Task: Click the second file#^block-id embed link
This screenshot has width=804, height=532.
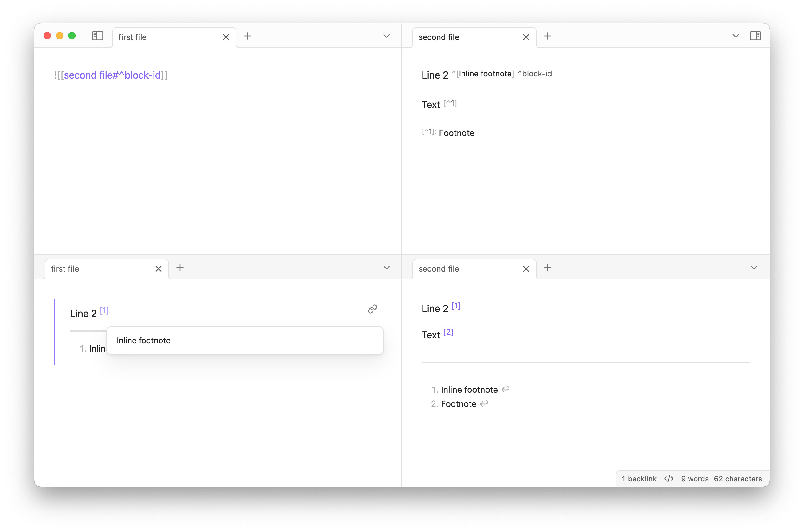Action: [x=112, y=75]
